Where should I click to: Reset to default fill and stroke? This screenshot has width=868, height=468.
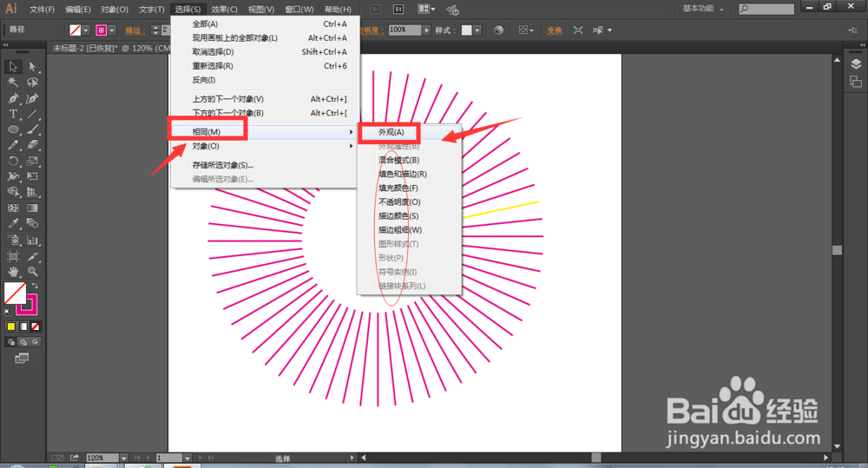click(x=8, y=312)
